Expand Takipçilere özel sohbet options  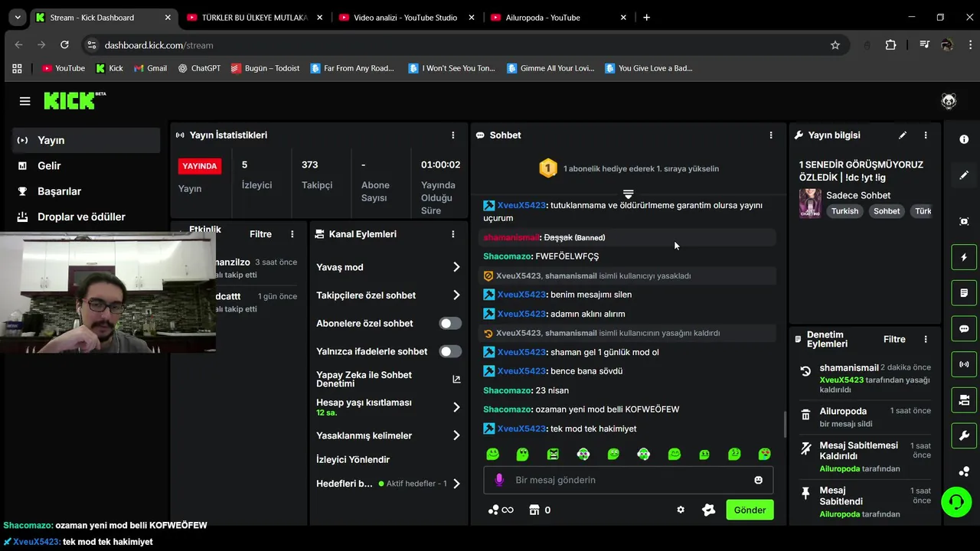click(x=388, y=295)
